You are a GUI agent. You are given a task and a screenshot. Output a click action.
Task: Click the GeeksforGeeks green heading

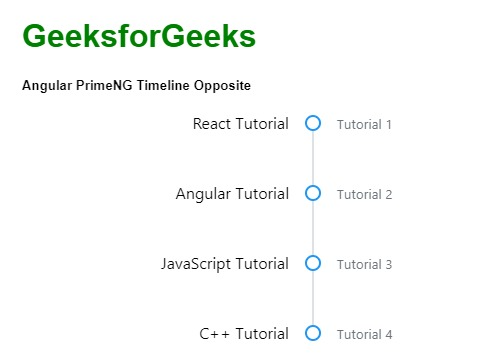pos(139,36)
